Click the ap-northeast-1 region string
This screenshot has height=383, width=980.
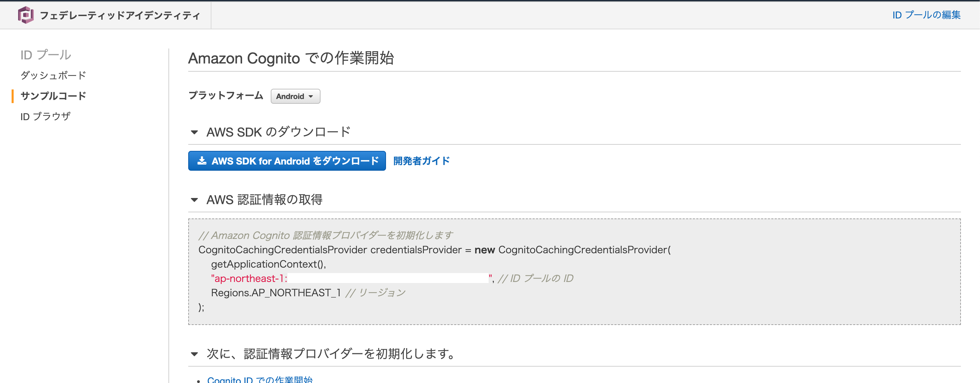(x=248, y=278)
